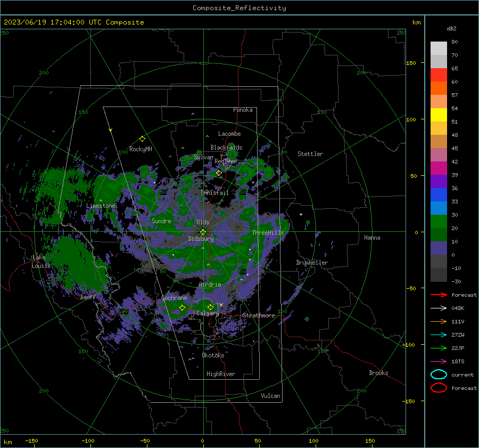Pick the dark green 20 dBZ swatch
Image resolution: width=479 pixels, height=448 pixels.
(439, 235)
